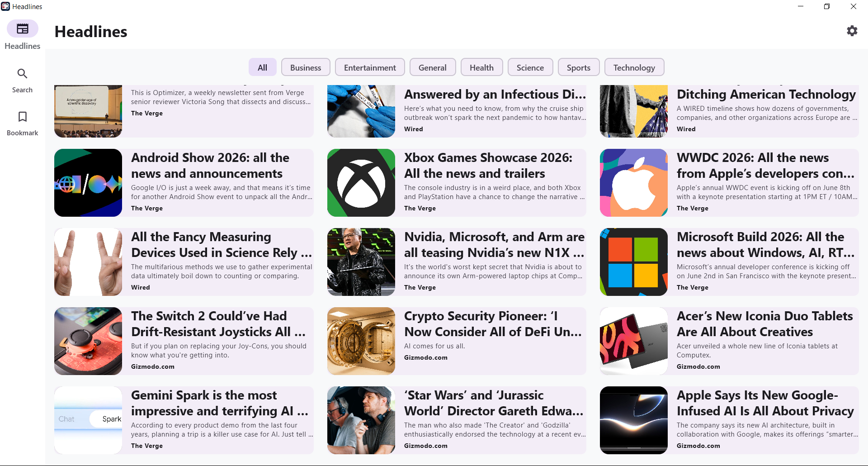Show Health headlines
Viewport: 868px width, 466px height.
click(x=481, y=67)
